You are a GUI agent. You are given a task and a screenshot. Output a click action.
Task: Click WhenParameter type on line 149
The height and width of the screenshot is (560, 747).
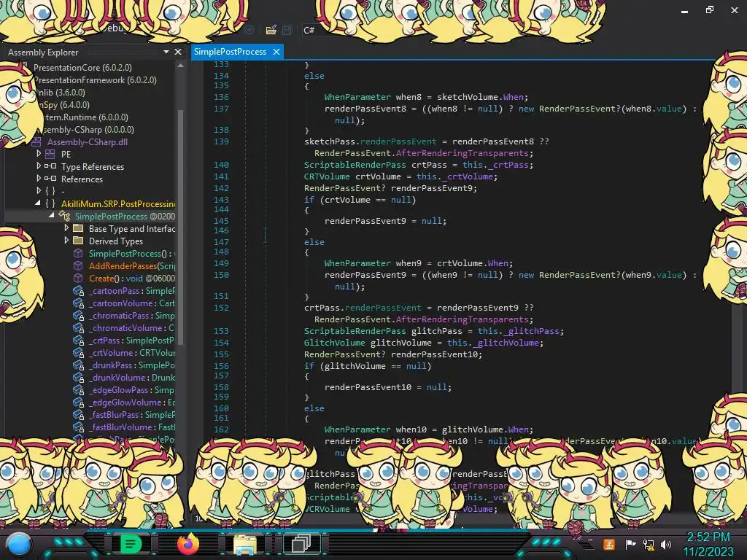pyautogui.click(x=357, y=262)
